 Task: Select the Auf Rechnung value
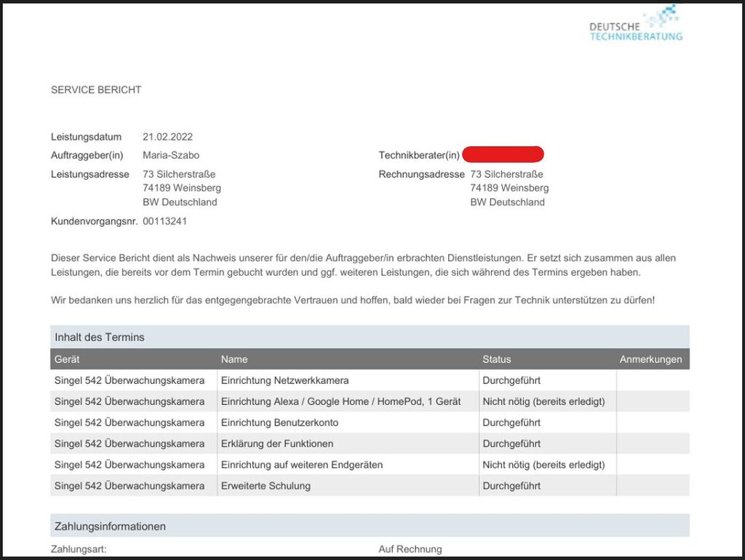tap(410, 549)
